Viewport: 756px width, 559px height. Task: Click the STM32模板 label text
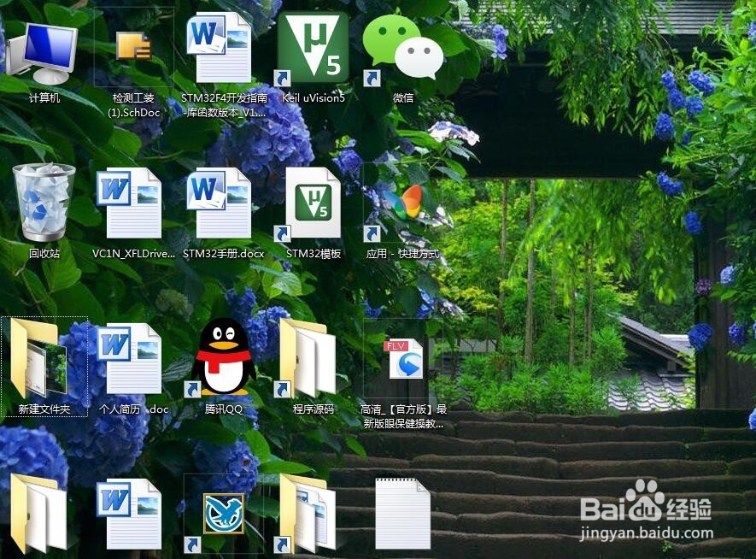pos(313,253)
